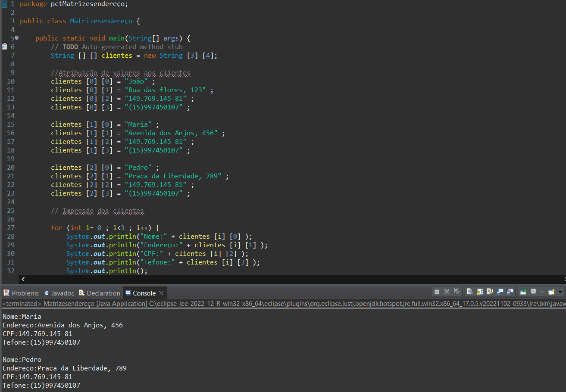This screenshot has height=392, width=566.
Task: Click the println "Nome:" statement on line 28
Action: pos(159,236)
